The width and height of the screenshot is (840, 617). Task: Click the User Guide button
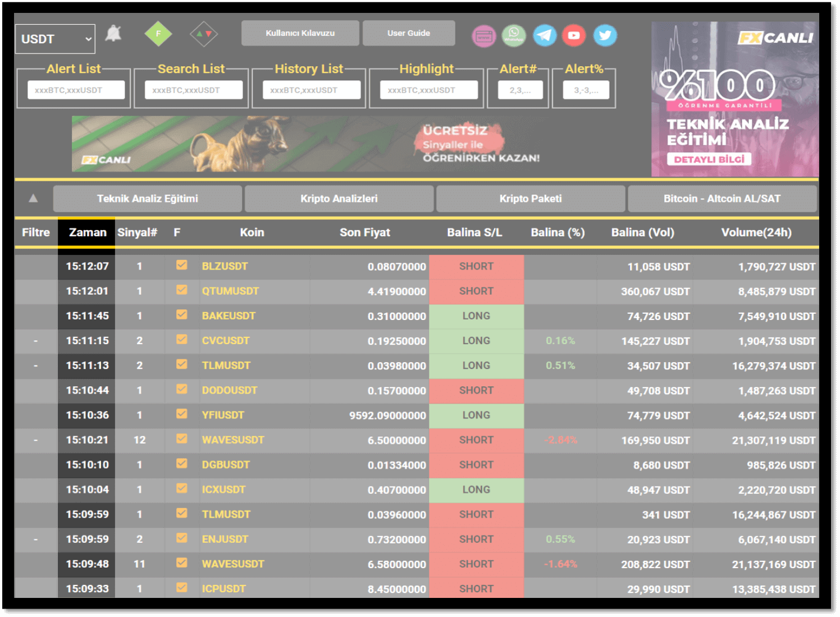coord(409,33)
